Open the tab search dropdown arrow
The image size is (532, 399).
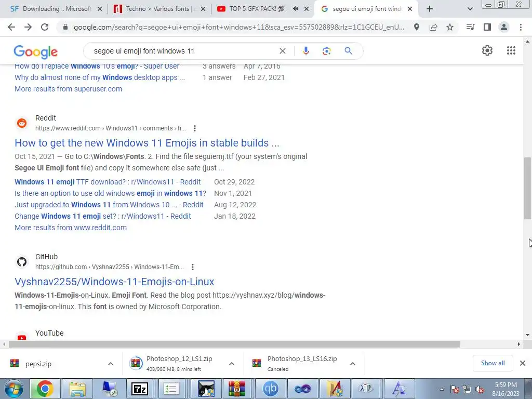point(470,9)
